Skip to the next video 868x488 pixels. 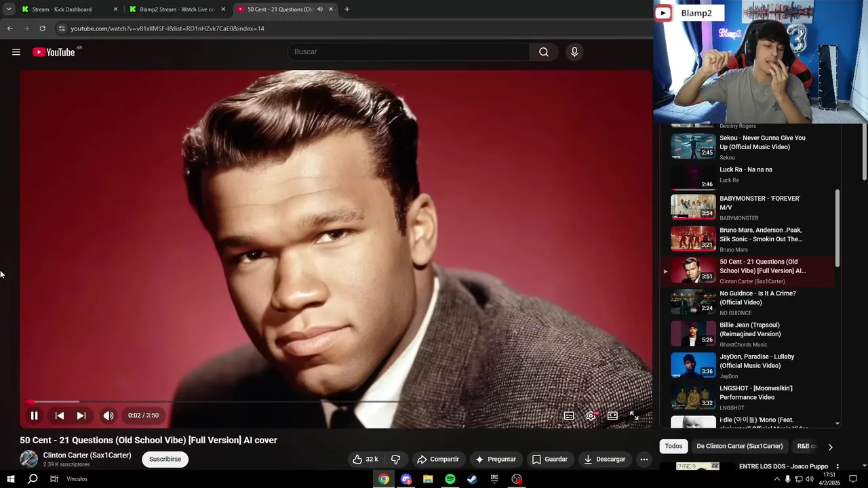pos(81,415)
